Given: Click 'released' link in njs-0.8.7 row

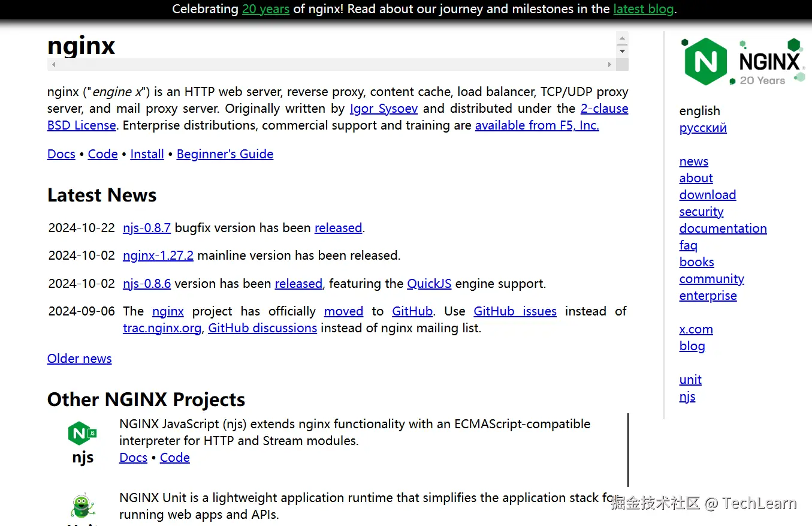Looking at the screenshot, I should pyautogui.click(x=339, y=228).
